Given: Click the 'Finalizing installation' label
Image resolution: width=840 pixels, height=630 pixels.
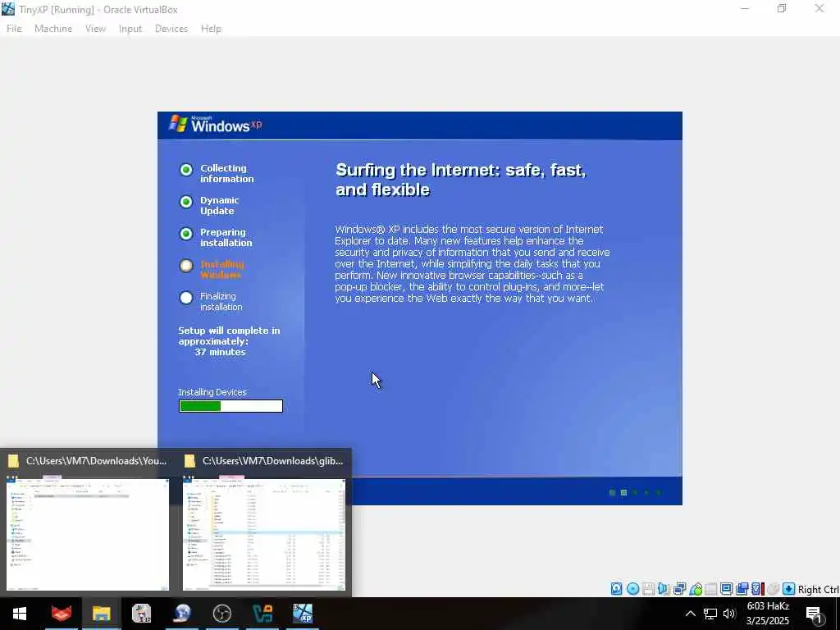Looking at the screenshot, I should pyautogui.click(x=221, y=302).
